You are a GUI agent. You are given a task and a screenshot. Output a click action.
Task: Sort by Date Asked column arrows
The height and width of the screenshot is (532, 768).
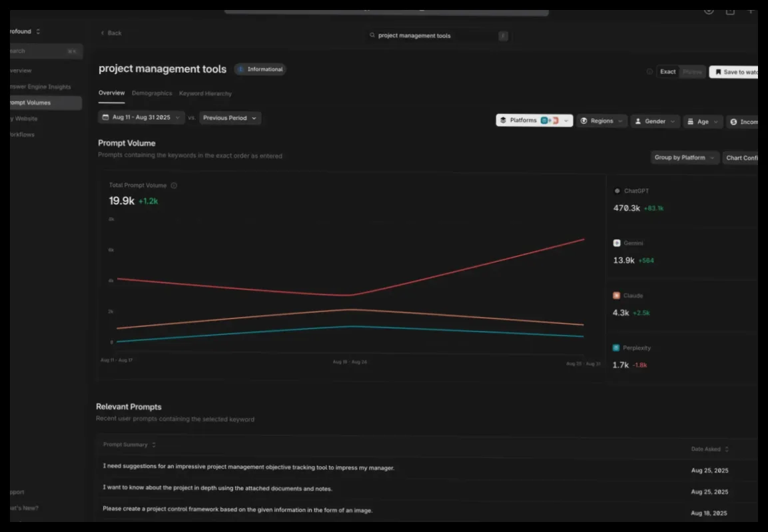click(726, 449)
